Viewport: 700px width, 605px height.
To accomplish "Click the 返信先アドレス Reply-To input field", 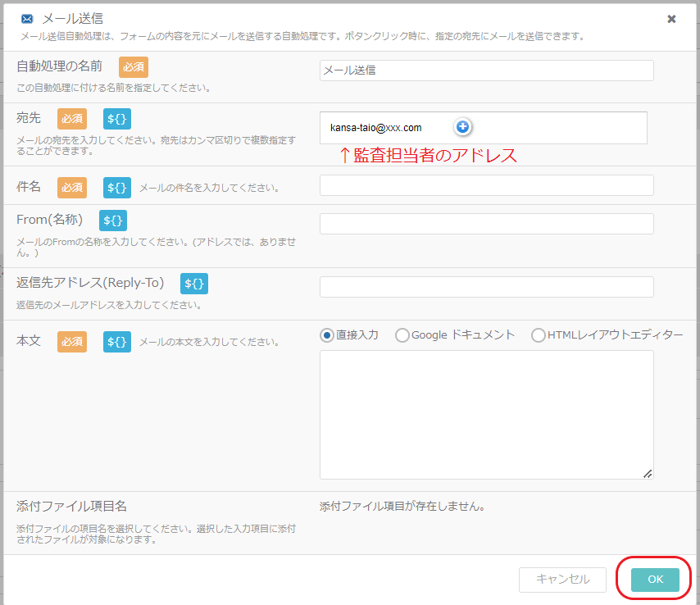I will pos(487,287).
